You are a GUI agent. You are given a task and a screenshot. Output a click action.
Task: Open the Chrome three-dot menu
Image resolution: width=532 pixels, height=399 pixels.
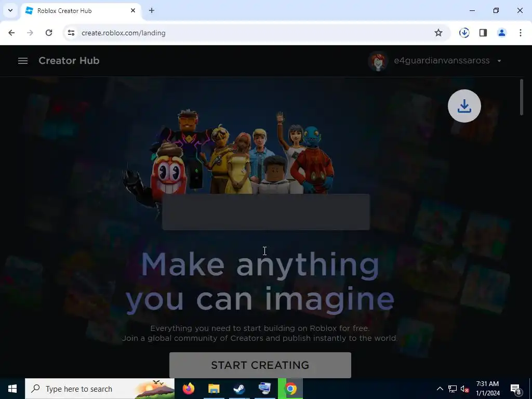click(521, 33)
